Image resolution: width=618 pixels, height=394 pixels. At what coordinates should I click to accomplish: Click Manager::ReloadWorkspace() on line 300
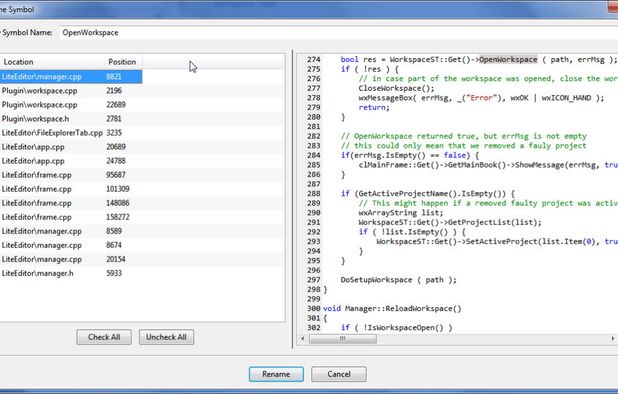403,309
